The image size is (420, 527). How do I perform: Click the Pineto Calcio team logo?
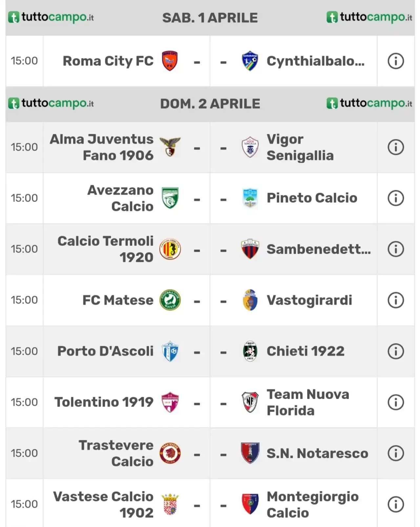tap(250, 198)
